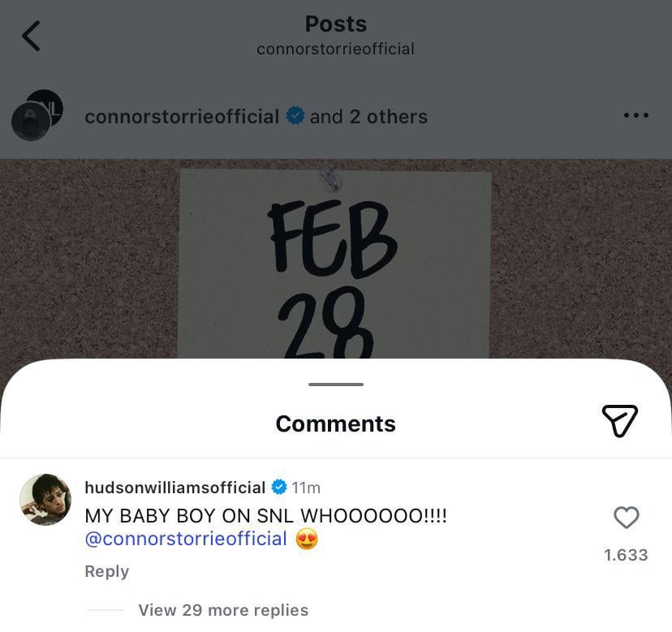Like the hudsonwilliamsofficial comment with the heart

[626, 518]
